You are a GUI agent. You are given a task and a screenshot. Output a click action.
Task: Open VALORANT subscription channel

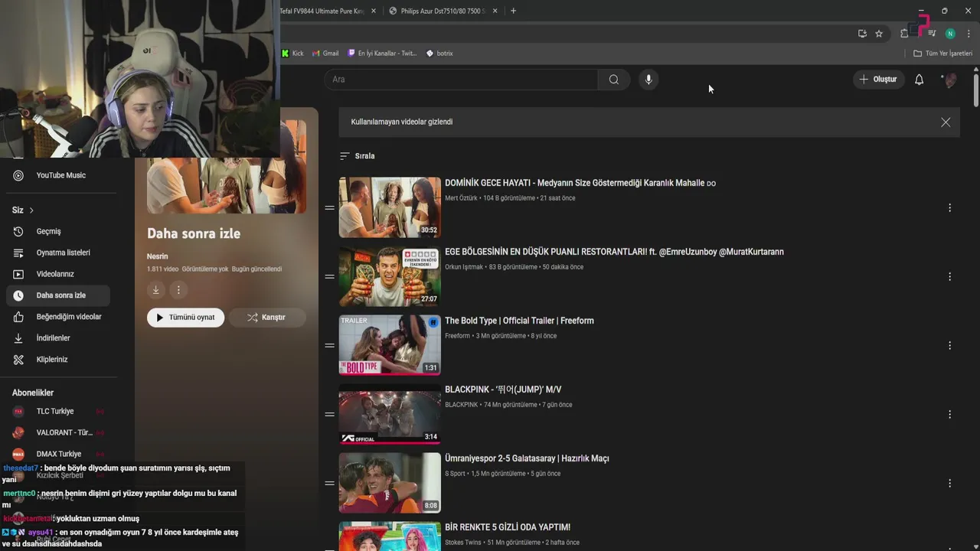click(58, 432)
